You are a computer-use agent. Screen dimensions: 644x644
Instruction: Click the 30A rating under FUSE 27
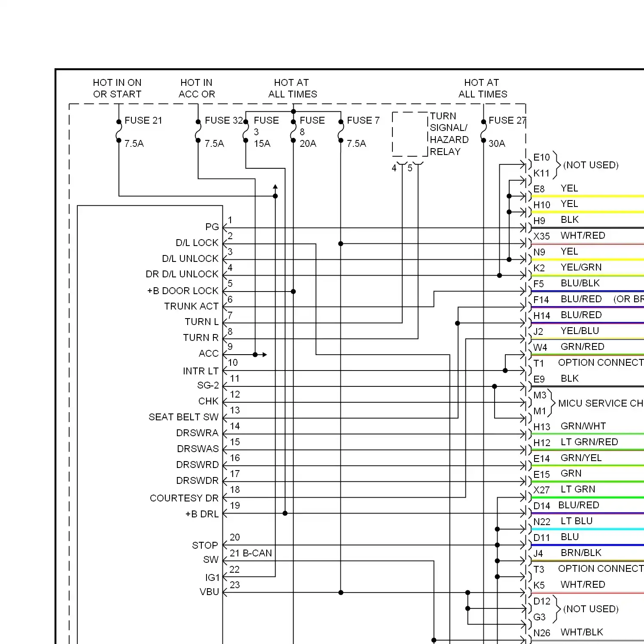click(x=497, y=144)
